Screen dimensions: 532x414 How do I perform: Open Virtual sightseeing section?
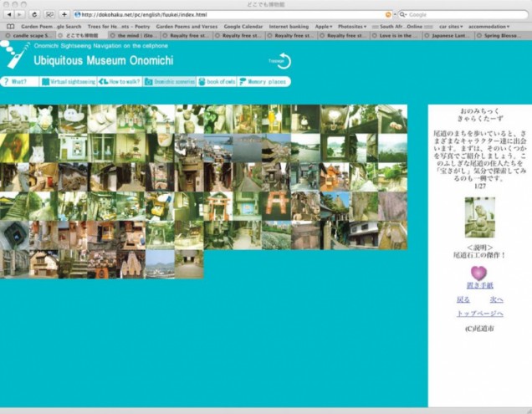[x=69, y=82]
